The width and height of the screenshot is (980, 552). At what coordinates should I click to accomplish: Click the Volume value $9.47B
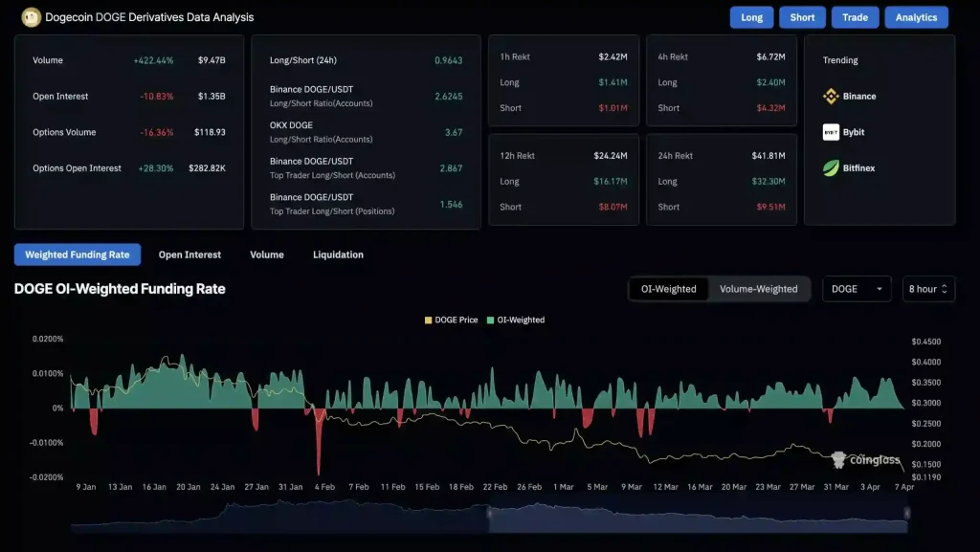click(212, 60)
